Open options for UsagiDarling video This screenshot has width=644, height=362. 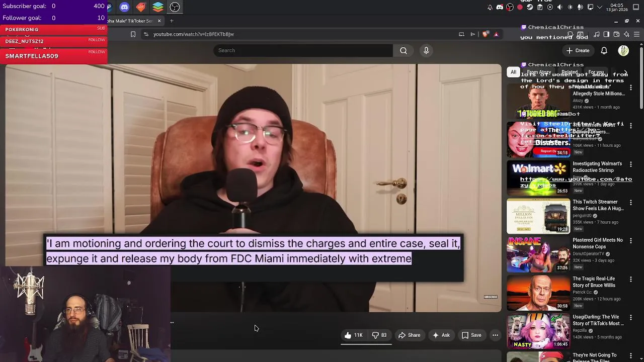(630, 317)
